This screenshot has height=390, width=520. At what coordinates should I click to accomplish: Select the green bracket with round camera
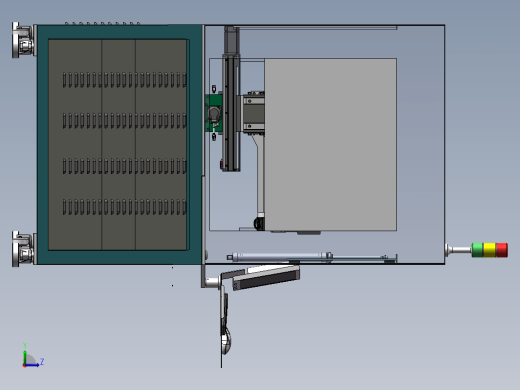point(214,113)
